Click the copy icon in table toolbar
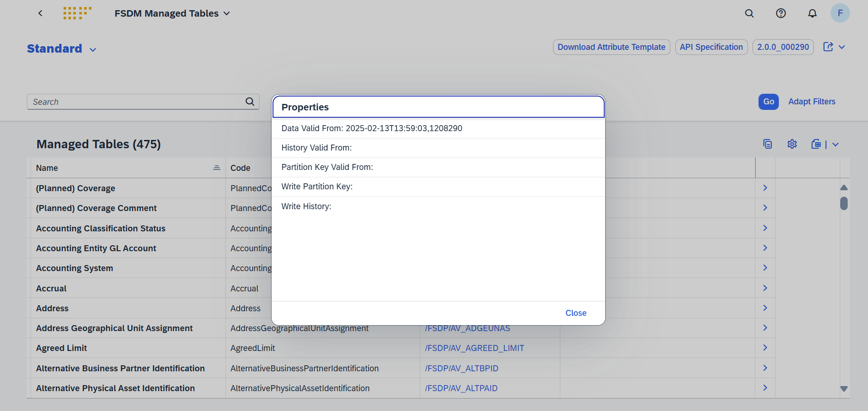 pos(767,144)
